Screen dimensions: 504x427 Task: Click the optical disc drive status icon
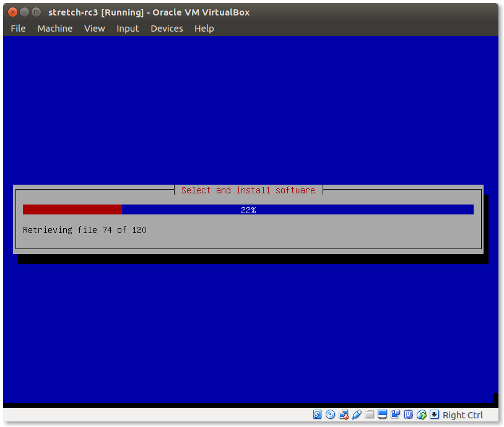point(330,415)
